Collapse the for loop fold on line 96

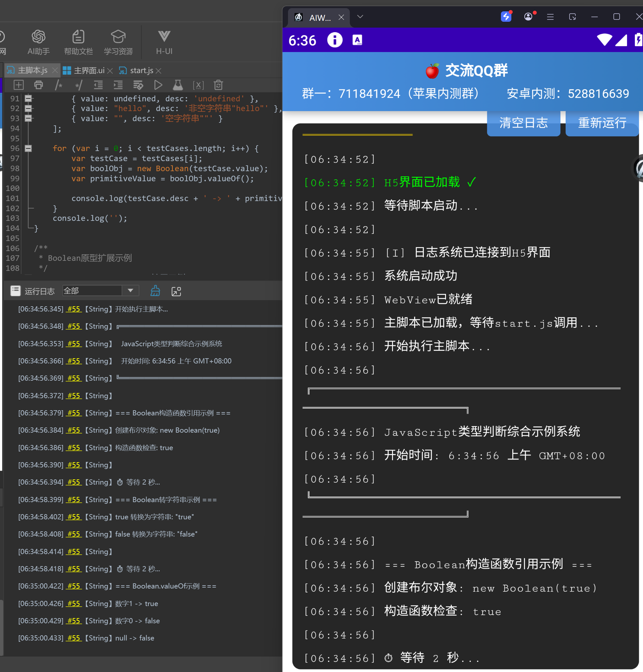click(29, 148)
